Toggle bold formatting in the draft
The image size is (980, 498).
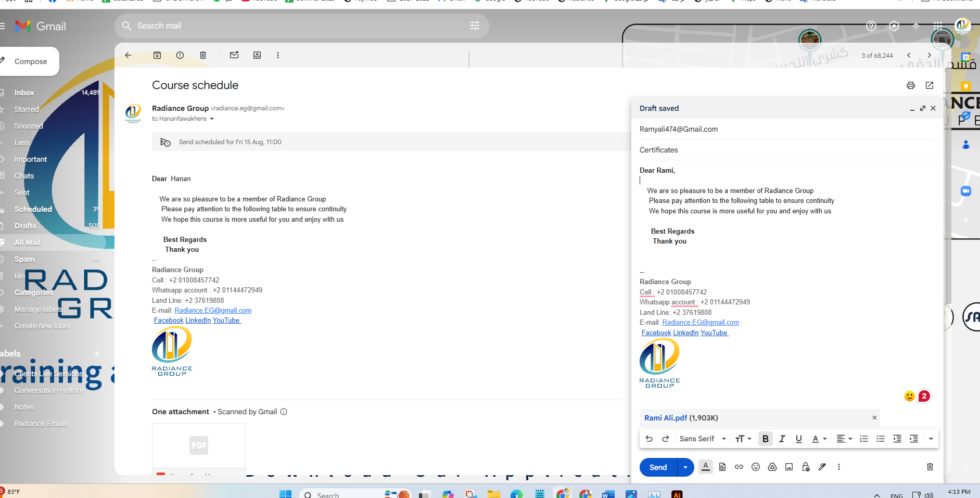766,439
